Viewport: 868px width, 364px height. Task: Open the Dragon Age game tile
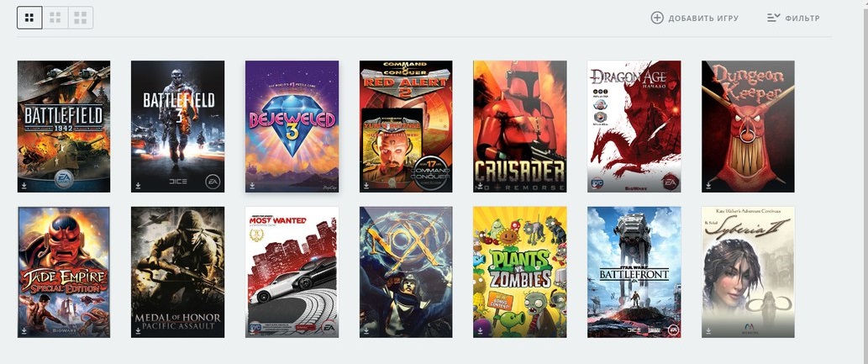(634, 126)
